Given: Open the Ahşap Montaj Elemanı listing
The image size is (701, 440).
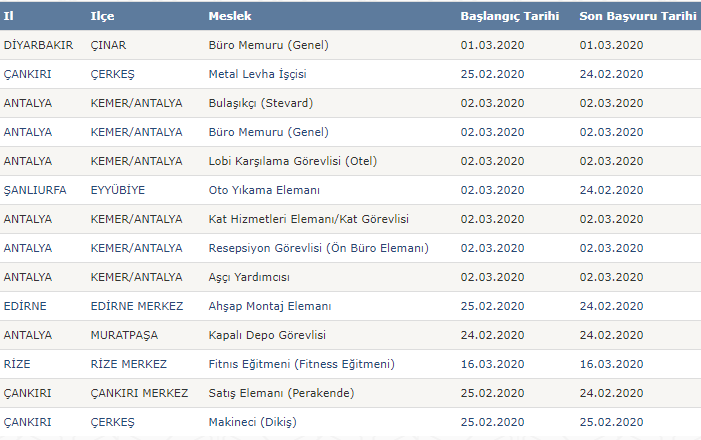Looking at the screenshot, I should 270,306.
